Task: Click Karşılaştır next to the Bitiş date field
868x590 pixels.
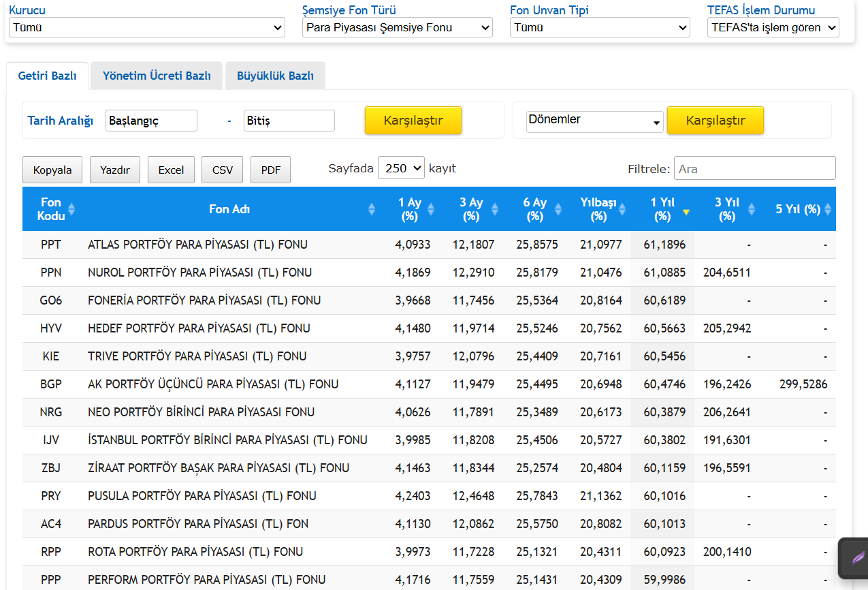Action: pos(413,121)
